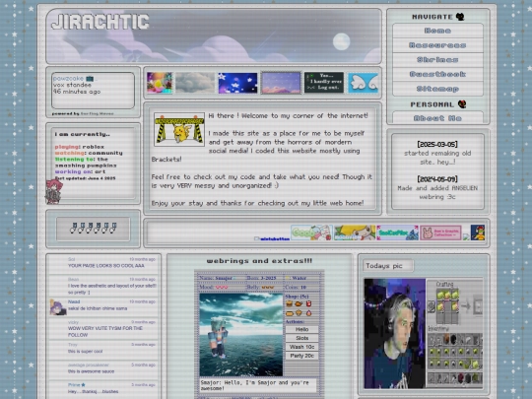Open the mintobutton broken-image link
Image resolution: width=532 pixels, height=399 pixels.
click(x=272, y=238)
